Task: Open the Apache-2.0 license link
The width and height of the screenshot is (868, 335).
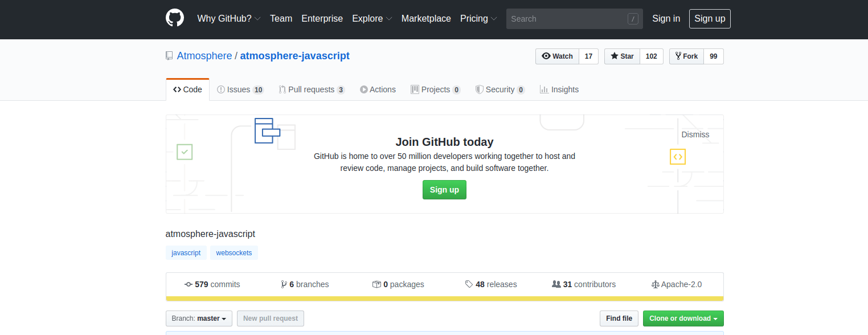Action: (x=677, y=284)
